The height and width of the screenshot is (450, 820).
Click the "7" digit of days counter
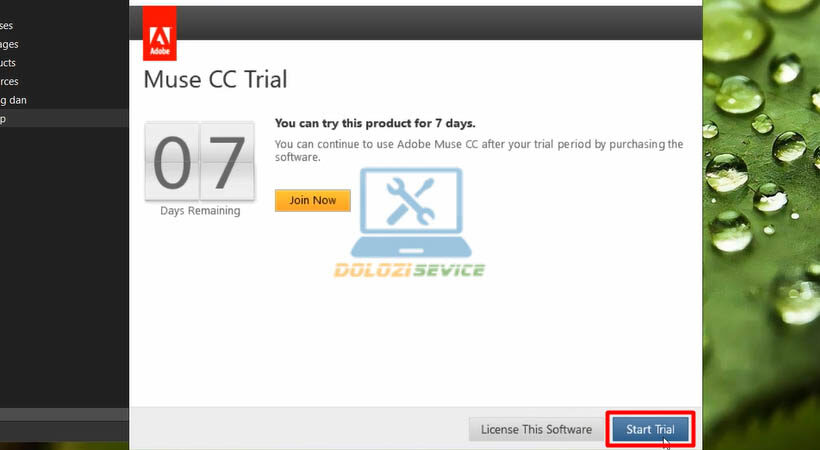pos(227,162)
